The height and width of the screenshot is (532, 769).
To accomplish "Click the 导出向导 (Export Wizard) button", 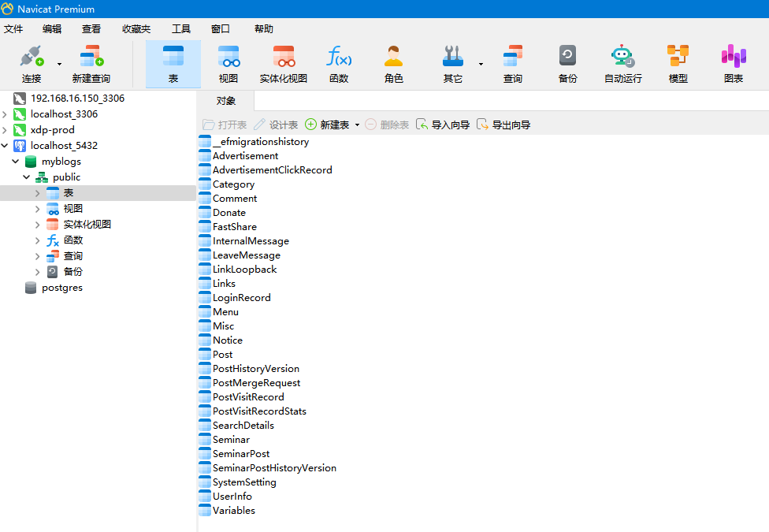I will (x=503, y=125).
